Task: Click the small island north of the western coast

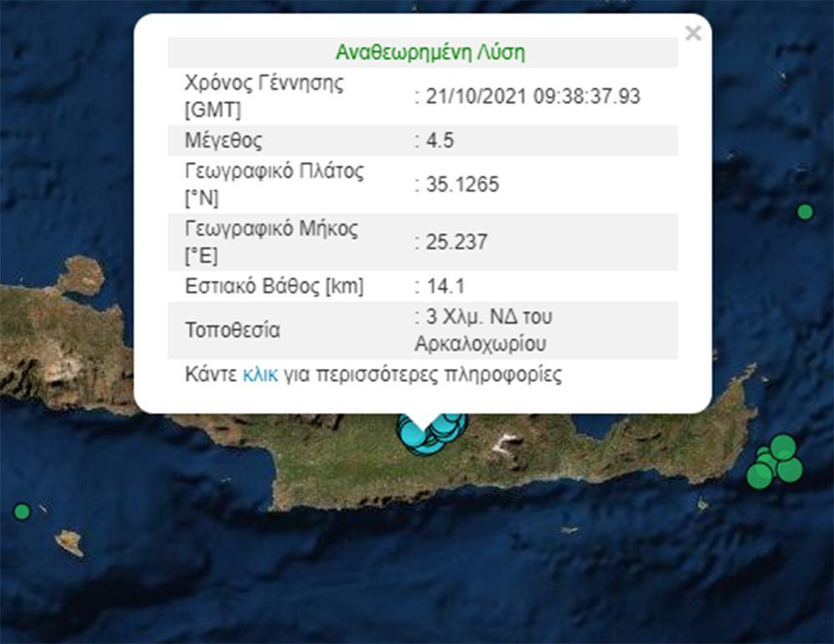Action: coord(82,274)
